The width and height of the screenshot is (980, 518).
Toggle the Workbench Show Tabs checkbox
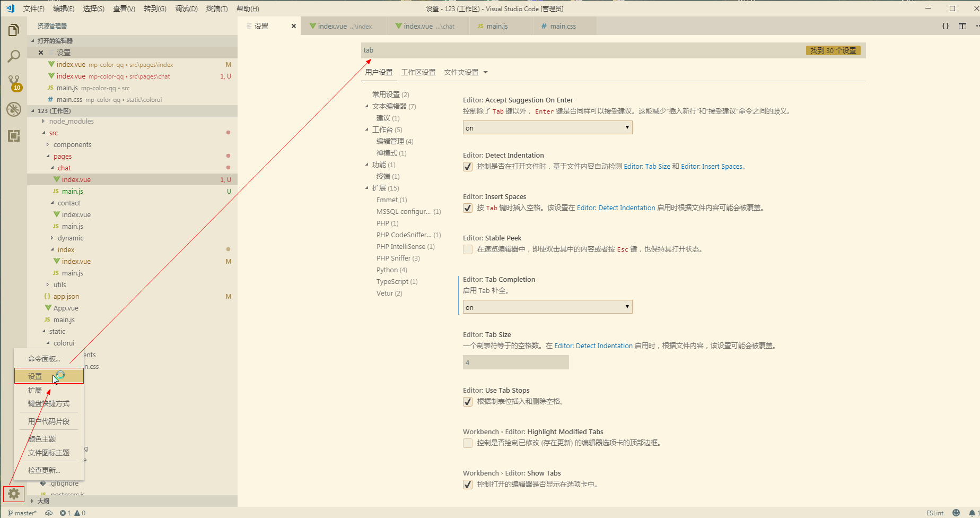point(468,485)
